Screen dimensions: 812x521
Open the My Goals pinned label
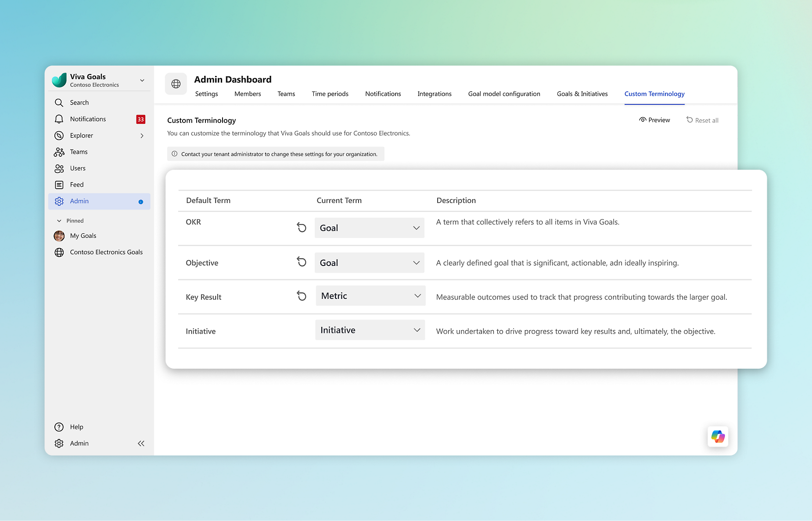(83, 236)
